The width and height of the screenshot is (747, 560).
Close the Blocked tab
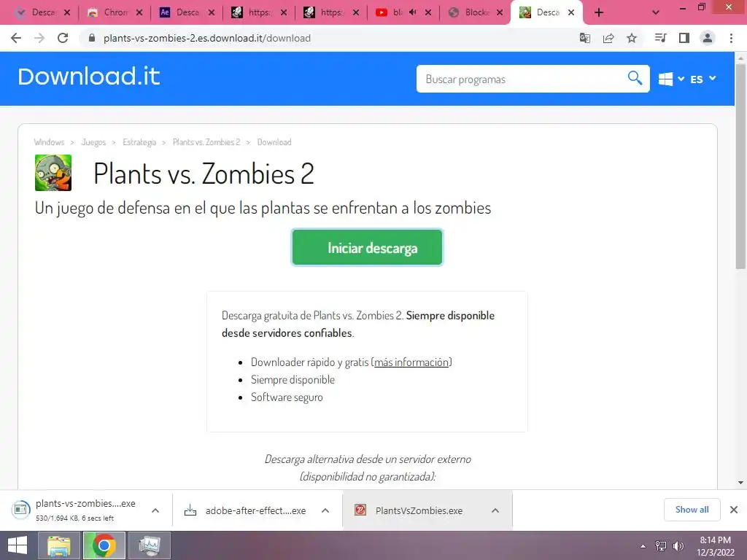coord(500,13)
